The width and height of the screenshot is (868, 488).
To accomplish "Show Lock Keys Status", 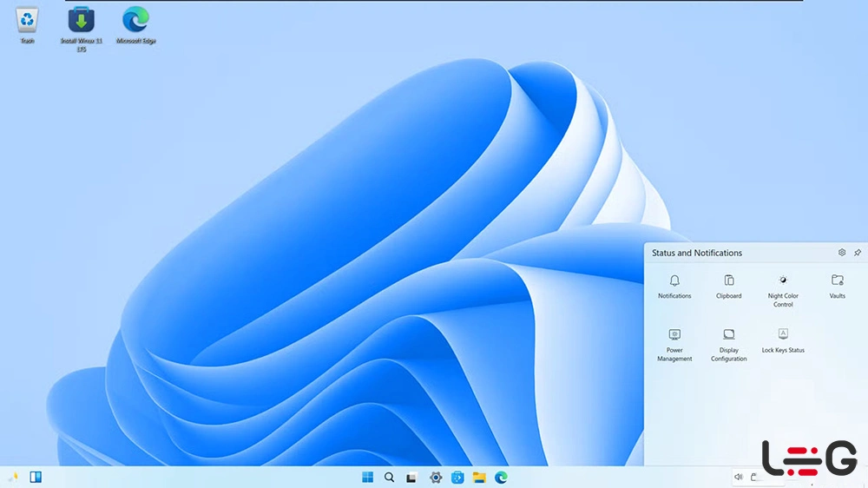I will pyautogui.click(x=783, y=335).
